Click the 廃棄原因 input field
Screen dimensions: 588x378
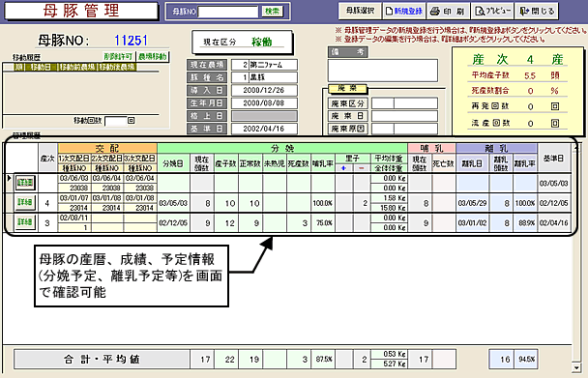404,129
